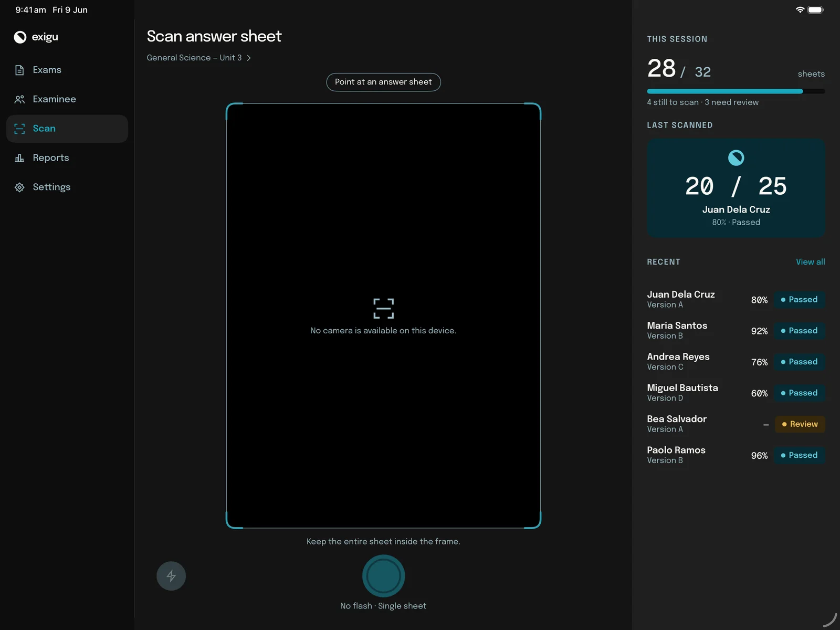Click the Exams document icon

19,70
